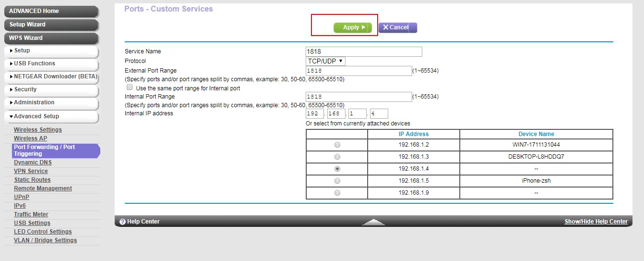The image size is (644, 261).
Task: Click the purple Cancel button
Action: 398,28
